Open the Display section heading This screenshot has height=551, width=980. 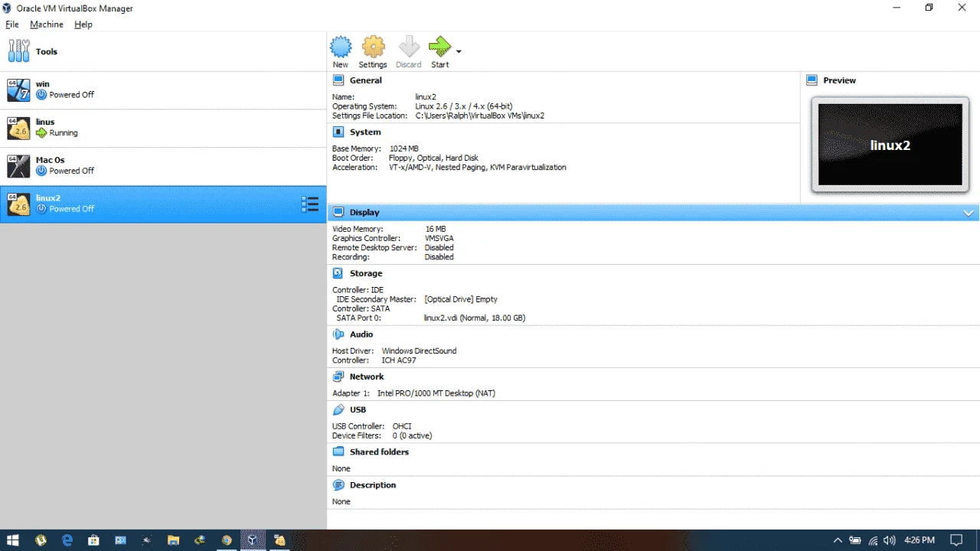(x=364, y=213)
